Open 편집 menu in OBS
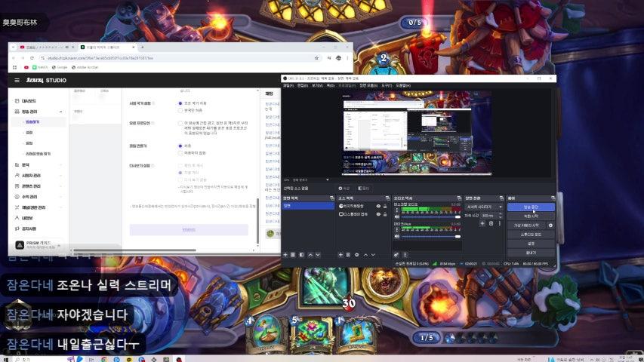The height and width of the screenshot is (362, 644). click(x=303, y=85)
